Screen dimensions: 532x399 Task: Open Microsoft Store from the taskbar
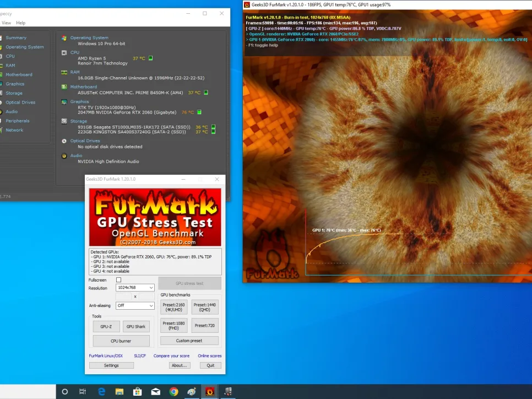[138, 391]
